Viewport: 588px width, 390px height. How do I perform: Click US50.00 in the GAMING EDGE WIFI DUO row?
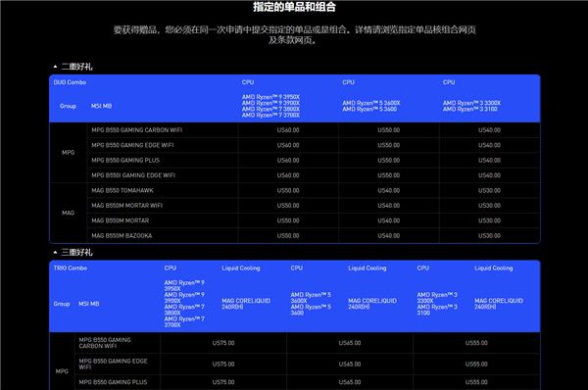pyautogui.click(x=388, y=145)
